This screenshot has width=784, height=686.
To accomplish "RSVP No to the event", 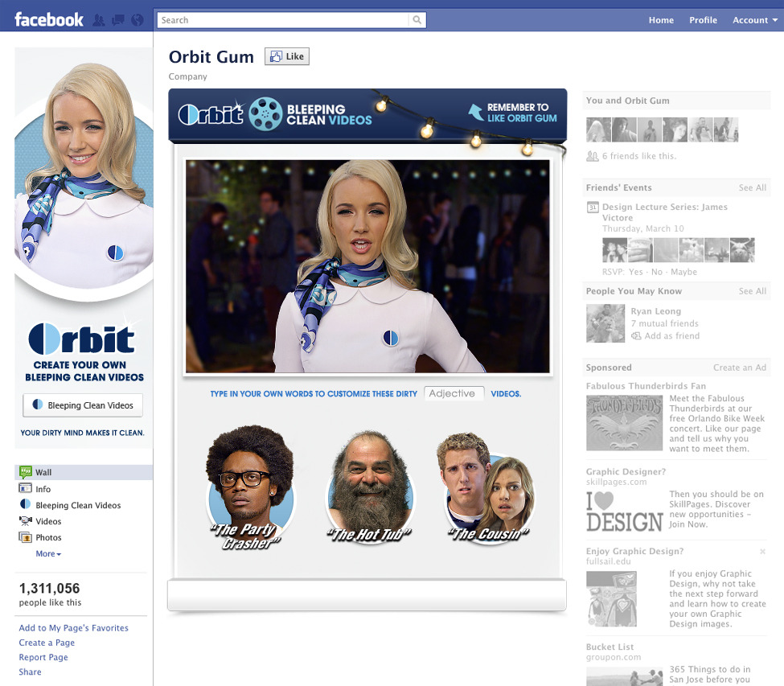I will [656, 272].
